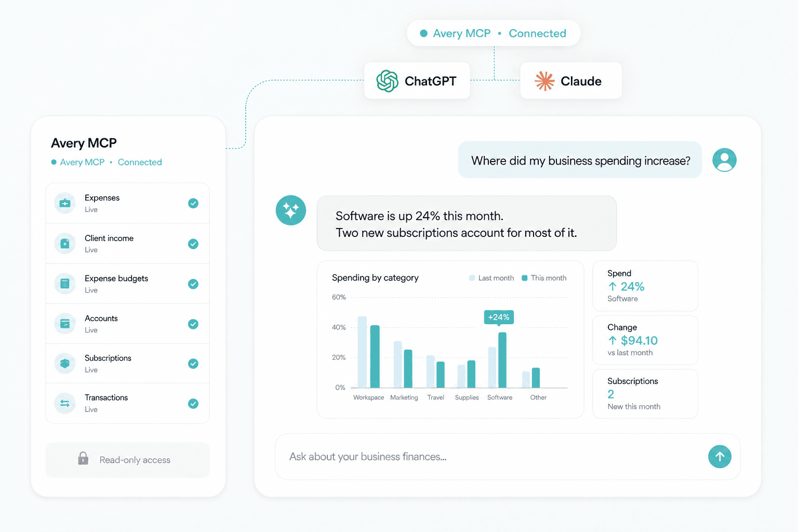
Task: Click the Accounts card icon
Action: (65, 324)
